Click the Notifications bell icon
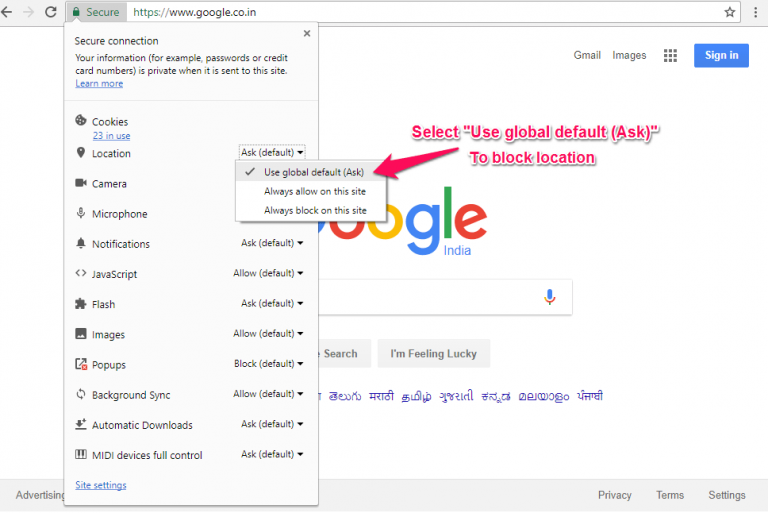 [x=81, y=243]
